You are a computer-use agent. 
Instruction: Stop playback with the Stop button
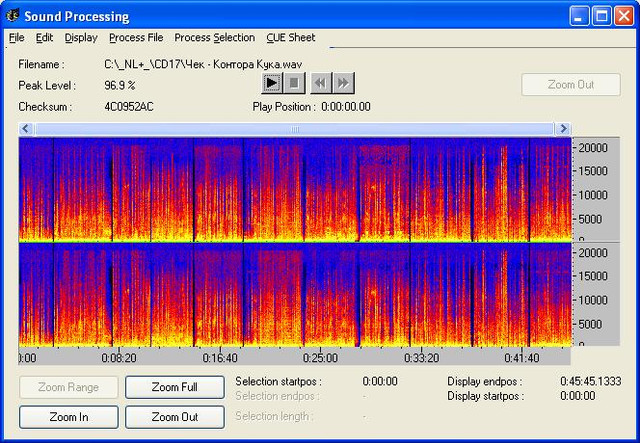point(294,83)
